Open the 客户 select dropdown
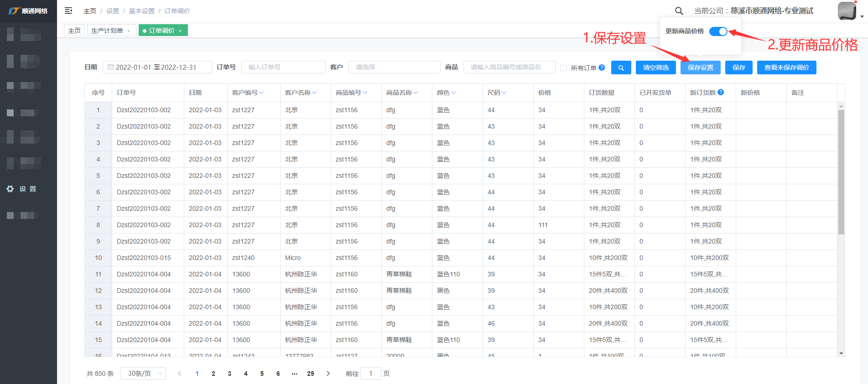The width and height of the screenshot is (868, 384). point(394,67)
